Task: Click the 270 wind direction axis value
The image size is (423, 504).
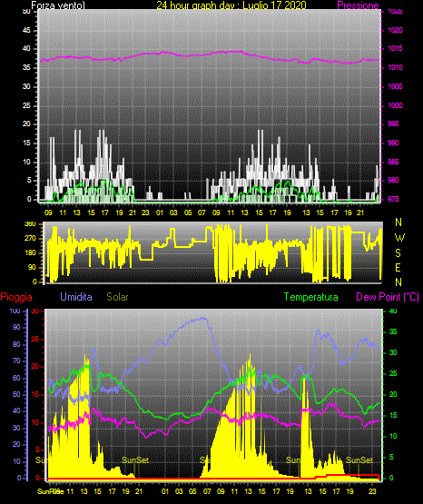Action: pos(30,239)
